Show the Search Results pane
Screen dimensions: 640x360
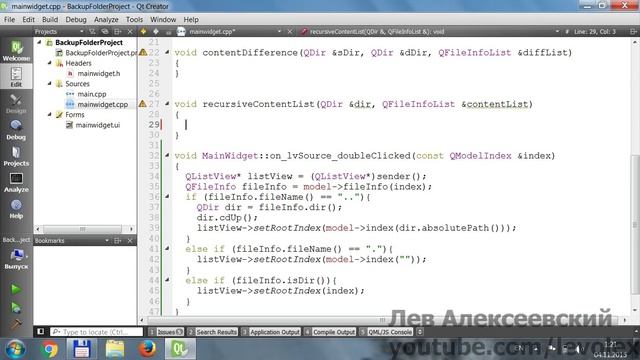[212, 332]
